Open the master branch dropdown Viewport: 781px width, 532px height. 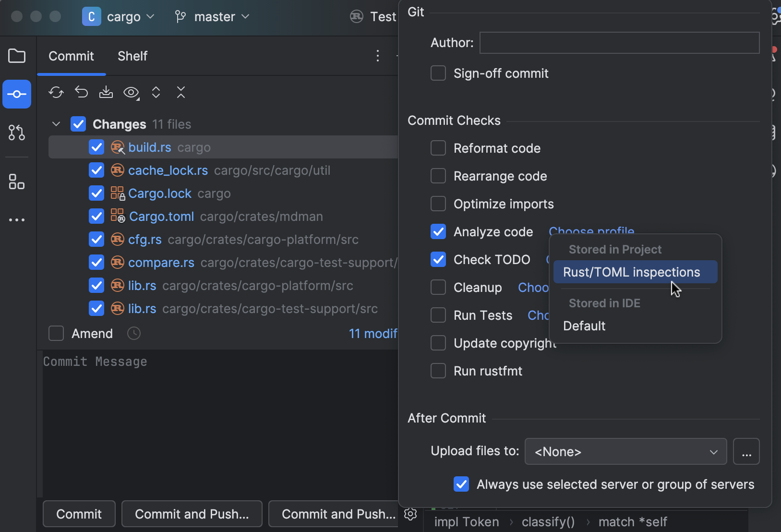pos(213,17)
